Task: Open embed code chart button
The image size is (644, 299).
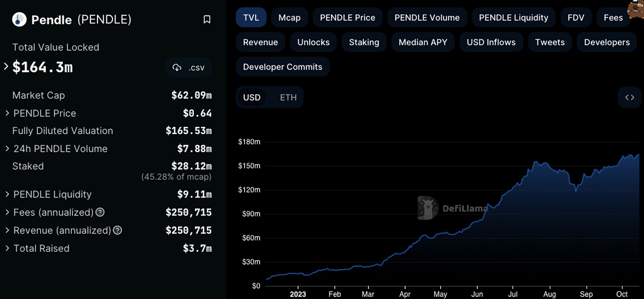Action: click(x=629, y=98)
